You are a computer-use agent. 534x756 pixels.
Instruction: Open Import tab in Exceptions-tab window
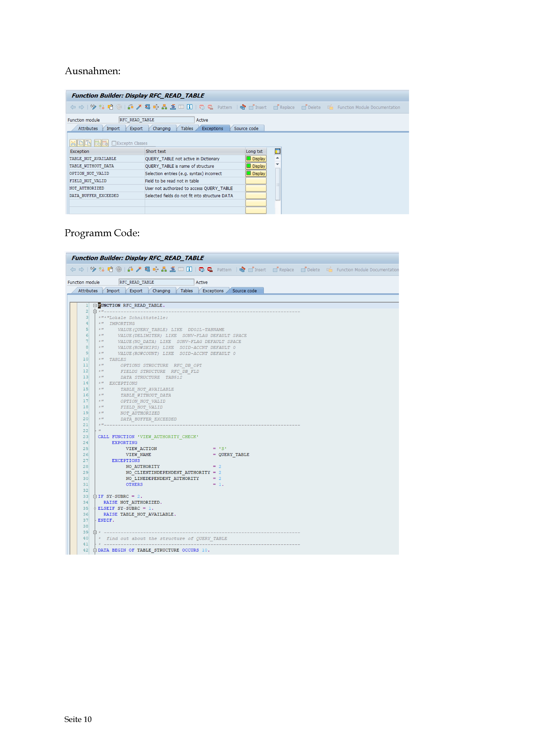click(x=113, y=128)
